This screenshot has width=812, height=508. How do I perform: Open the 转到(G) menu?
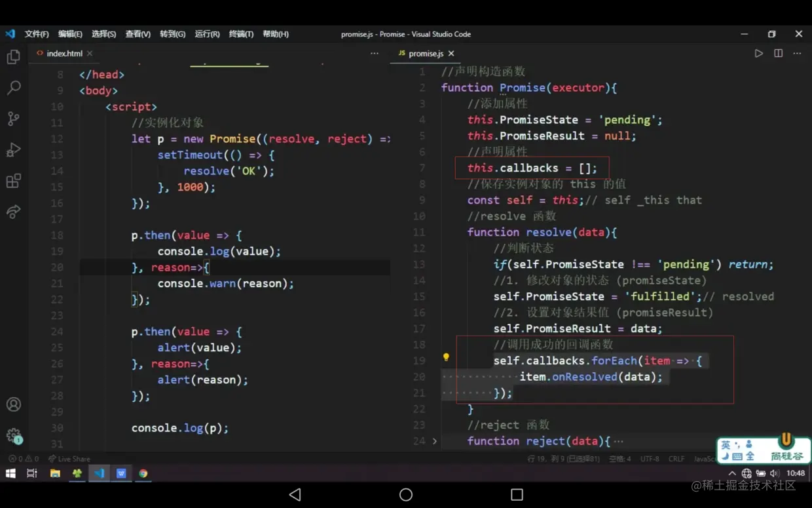click(x=172, y=34)
